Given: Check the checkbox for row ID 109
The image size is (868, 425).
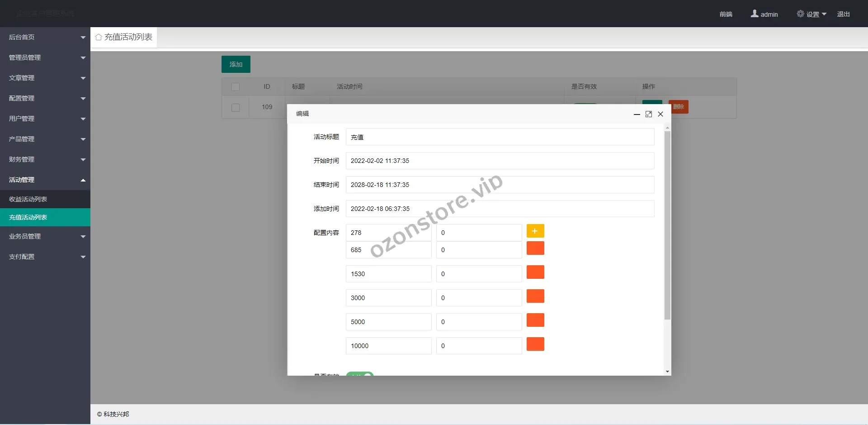Looking at the screenshot, I should coord(236,107).
